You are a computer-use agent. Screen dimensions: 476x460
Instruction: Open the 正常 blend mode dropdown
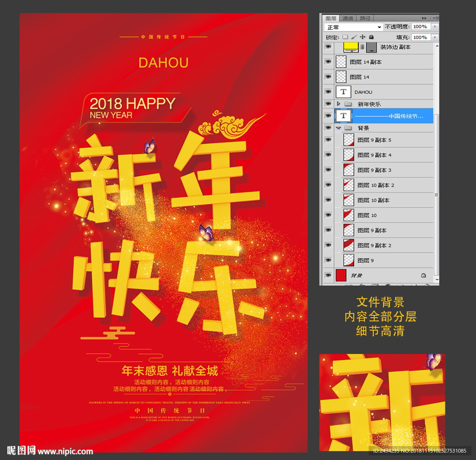(353, 27)
